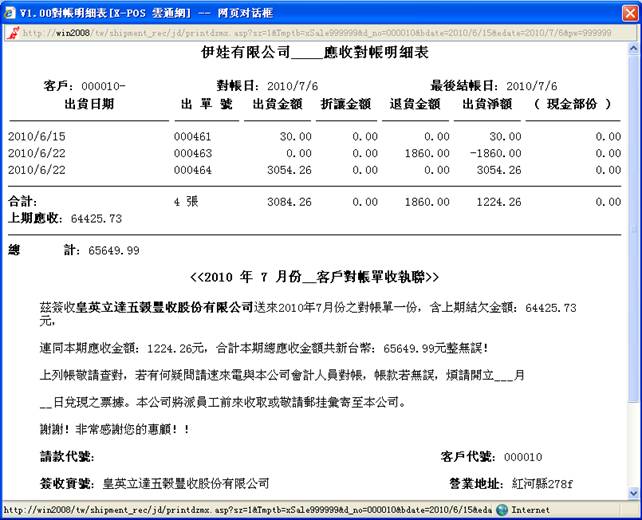Click invoice number 000461 in the table
The width and height of the screenshot is (642, 520).
point(191,137)
